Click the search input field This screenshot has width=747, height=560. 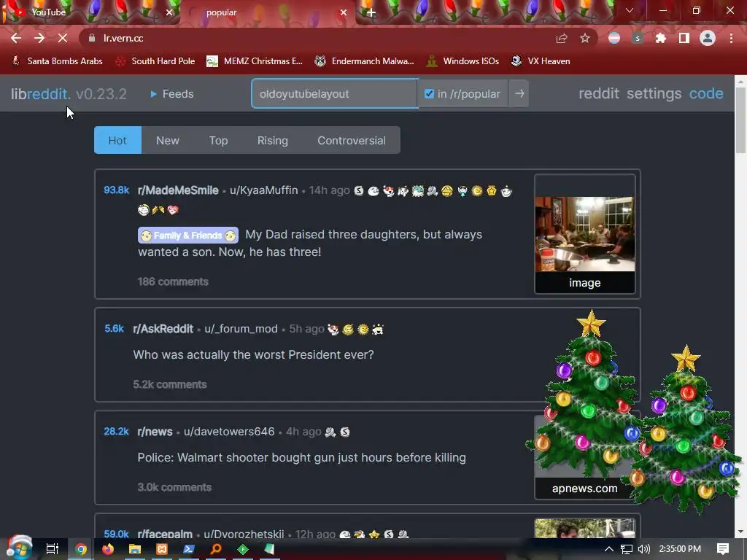click(335, 94)
